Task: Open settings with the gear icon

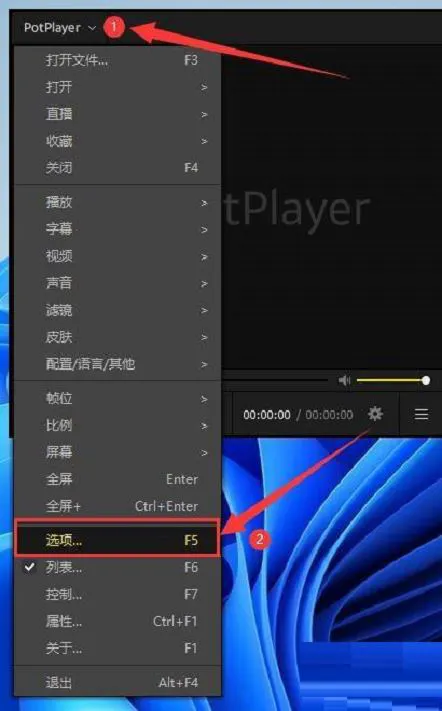Action: click(x=375, y=414)
